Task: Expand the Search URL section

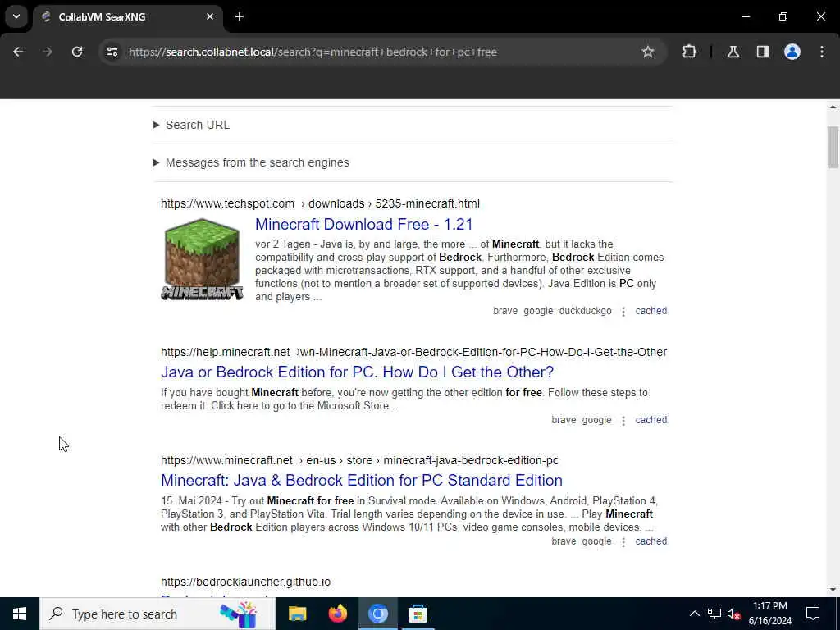Action: pyautogui.click(x=192, y=125)
